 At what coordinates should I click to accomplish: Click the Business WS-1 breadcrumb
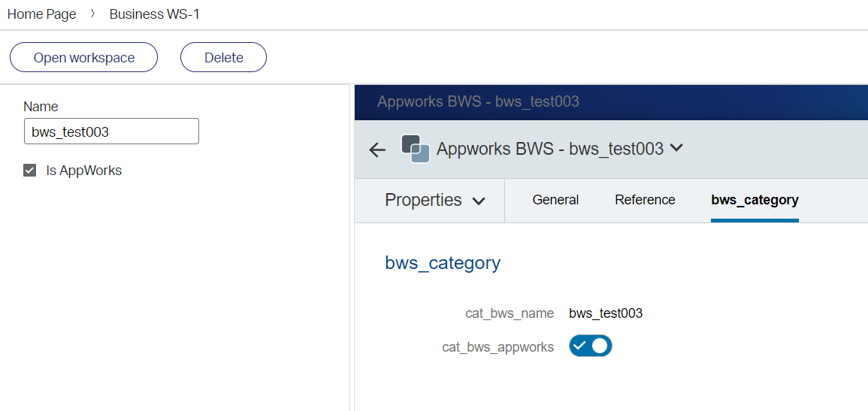[155, 14]
